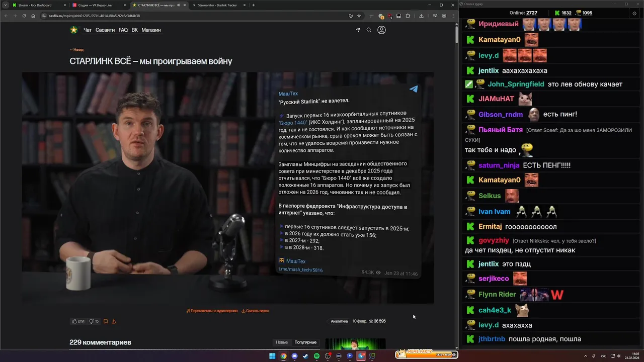Click username Ermitaj in chat
This screenshot has height=362, width=644.
(x=490, y=227)
